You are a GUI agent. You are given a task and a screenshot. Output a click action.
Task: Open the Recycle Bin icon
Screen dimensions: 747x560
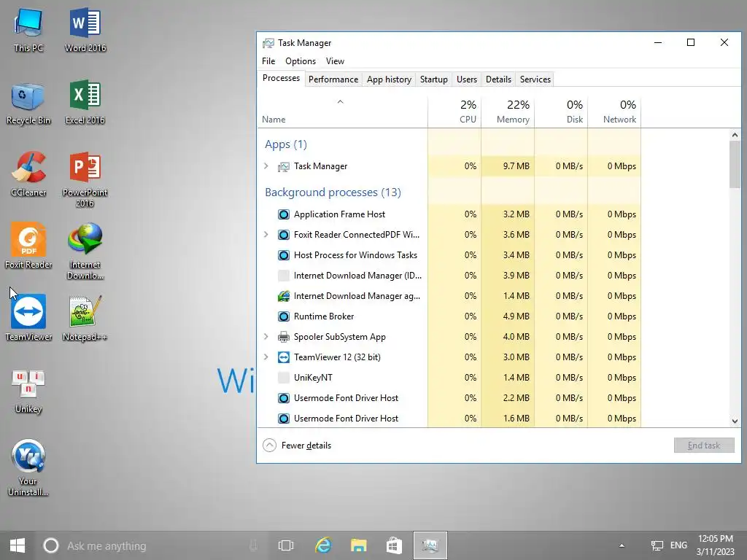[28, 102]
